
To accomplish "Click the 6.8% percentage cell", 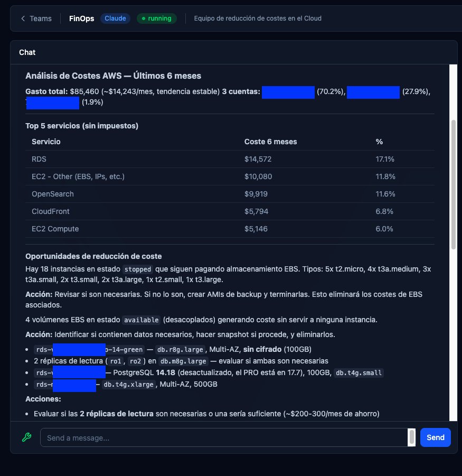I will (x=384, y=211).
